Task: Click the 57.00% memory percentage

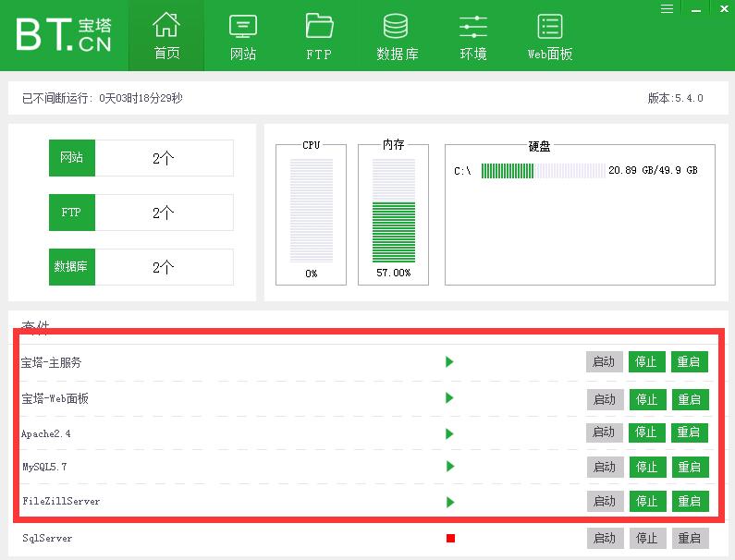Action: pyautogui.click(x=393, y=273)
